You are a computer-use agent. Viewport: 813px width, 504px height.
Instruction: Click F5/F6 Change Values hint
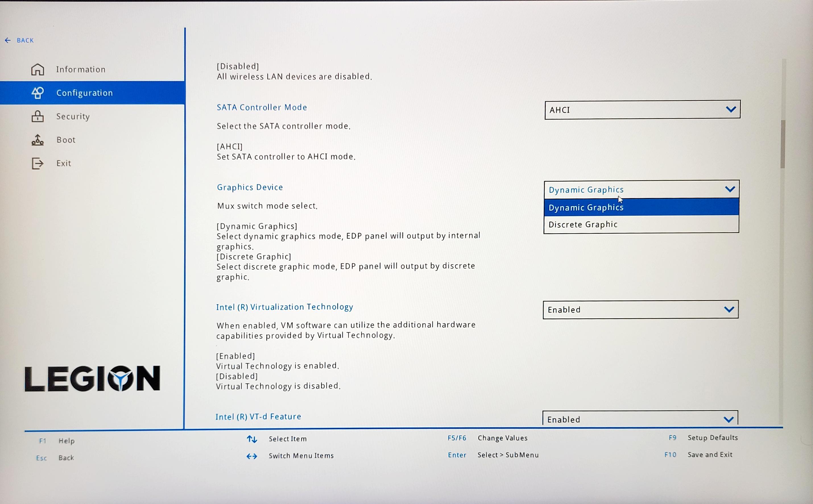(x=487, y=438)
